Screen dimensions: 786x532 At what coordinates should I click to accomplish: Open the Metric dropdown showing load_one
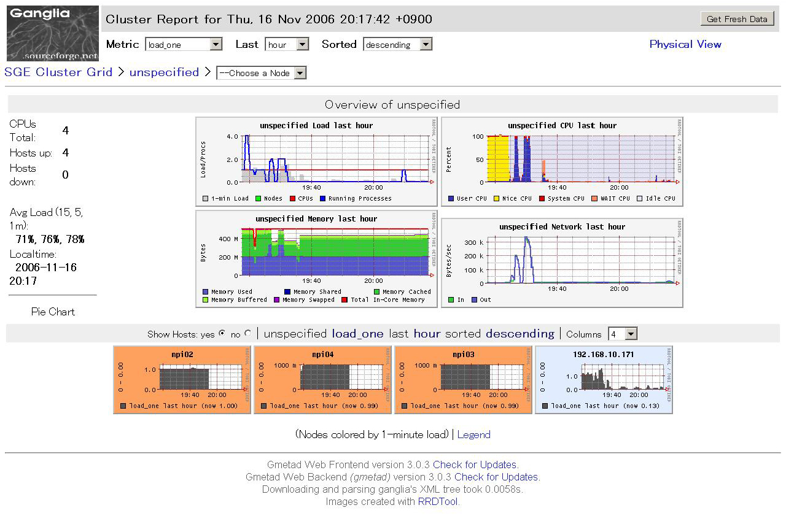[183, 44]
